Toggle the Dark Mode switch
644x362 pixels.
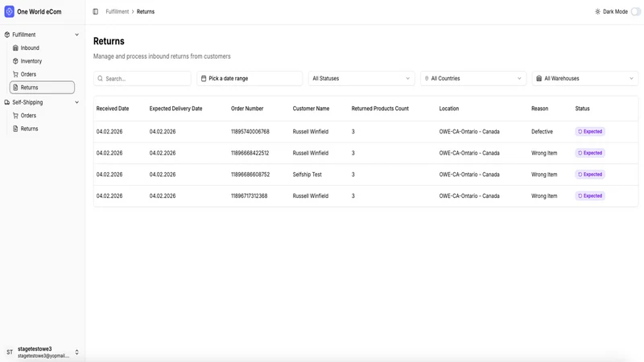(x=636, y=11)
